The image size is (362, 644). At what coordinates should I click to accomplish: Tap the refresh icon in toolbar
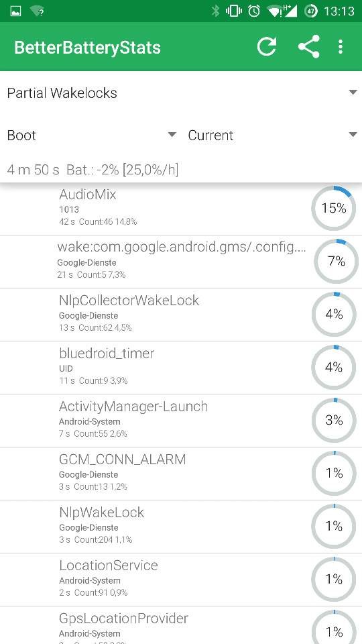tap(267, 46)
